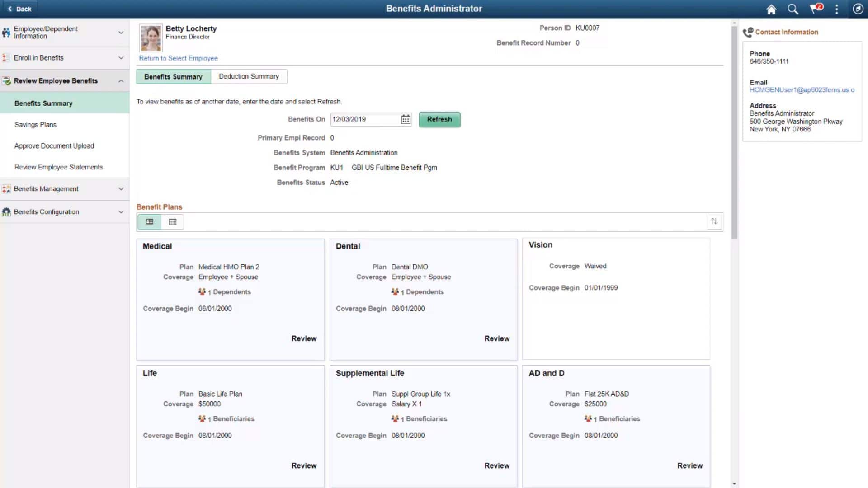Click the sort icon above the benefit plans

tap(714, 221)
